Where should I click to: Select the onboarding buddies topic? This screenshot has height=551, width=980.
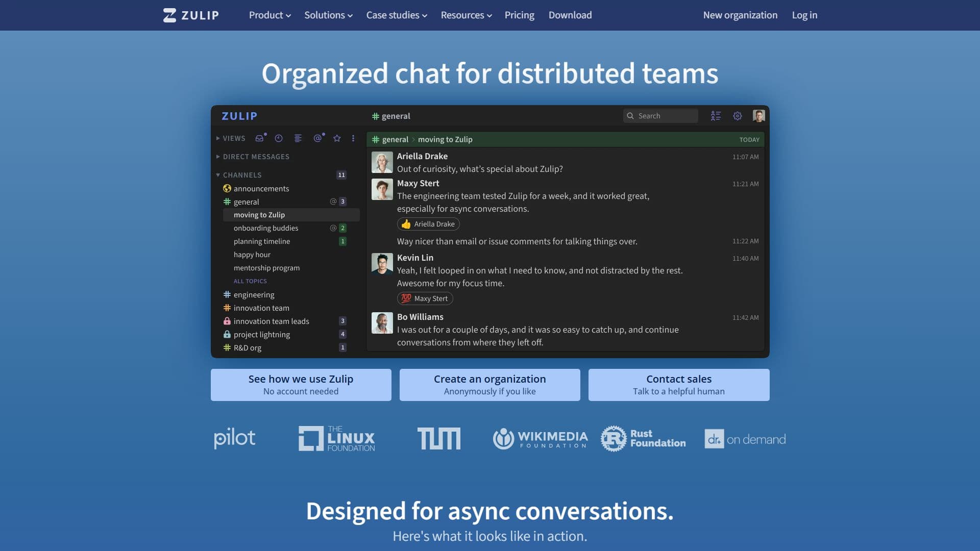[x=266, y=228]
